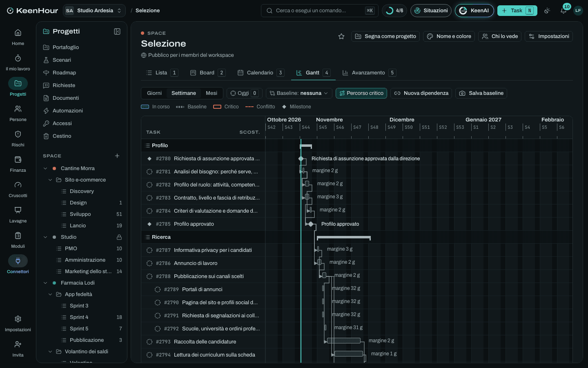Click the Nuova dipendenza button
Viewport: 588px width, 368px height.
coord(421,93)
